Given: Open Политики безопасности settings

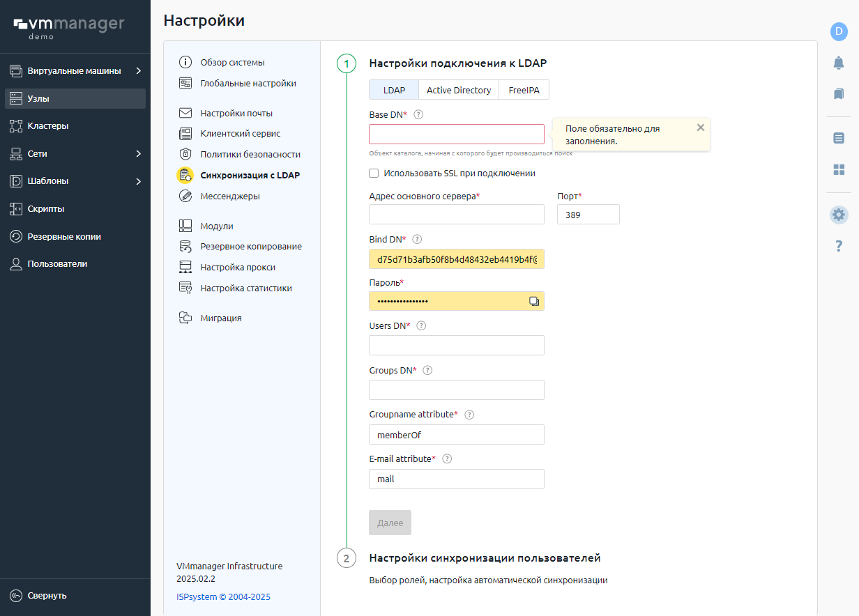Looking at the screenshot, I should point(250,154).
